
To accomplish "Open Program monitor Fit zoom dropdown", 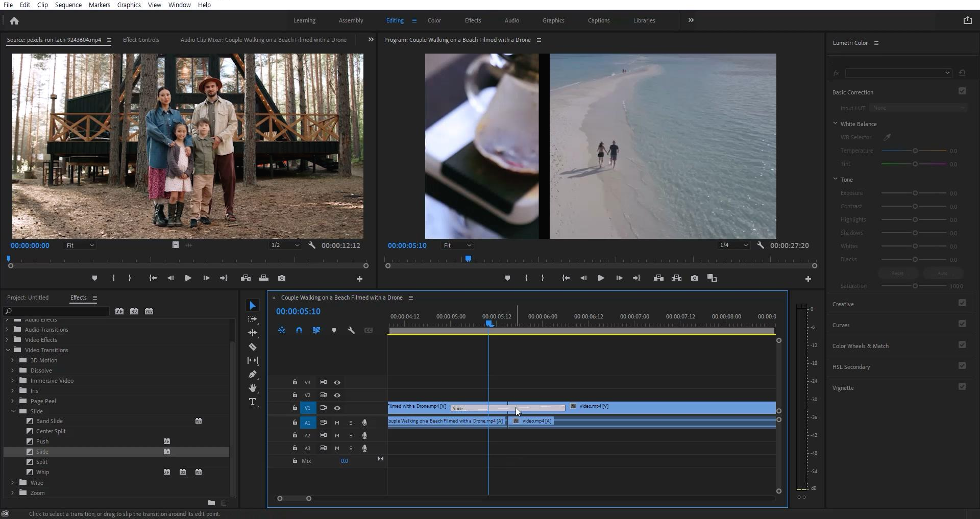I will click(457, 245).
